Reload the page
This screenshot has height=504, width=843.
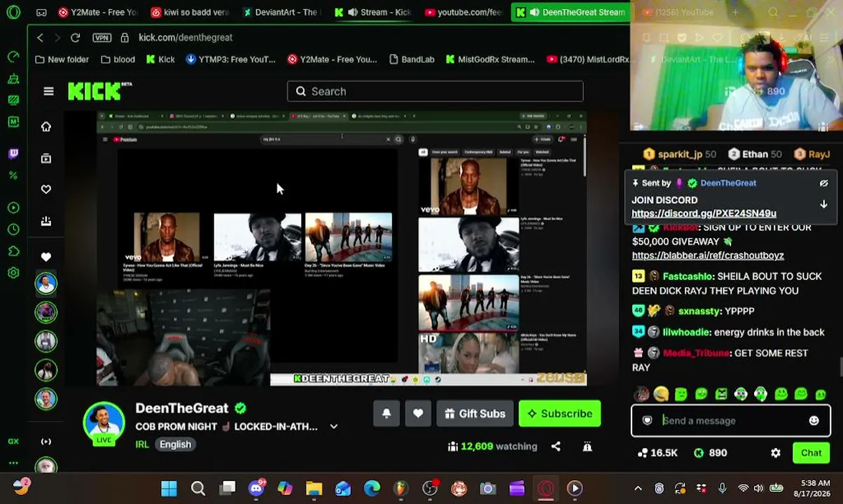tap(75, 38)
